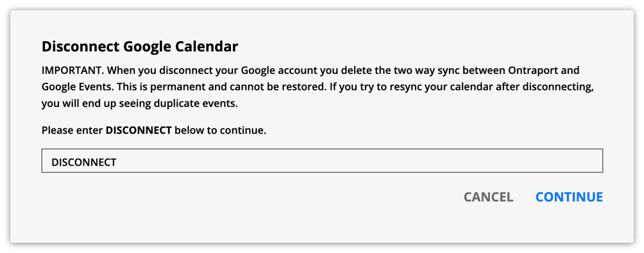Click the 'Please enter' instruction line
The image size is (644, 253).
click(x=154, y=131)
